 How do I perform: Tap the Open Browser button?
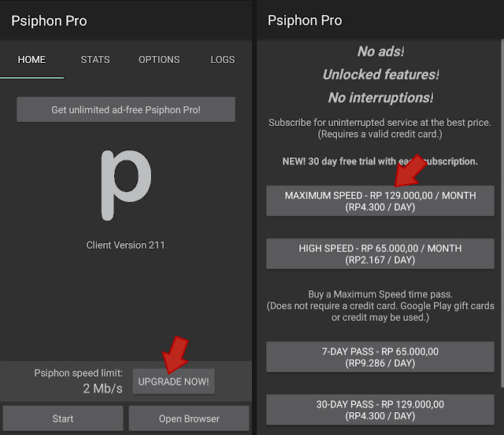[189, 418]
